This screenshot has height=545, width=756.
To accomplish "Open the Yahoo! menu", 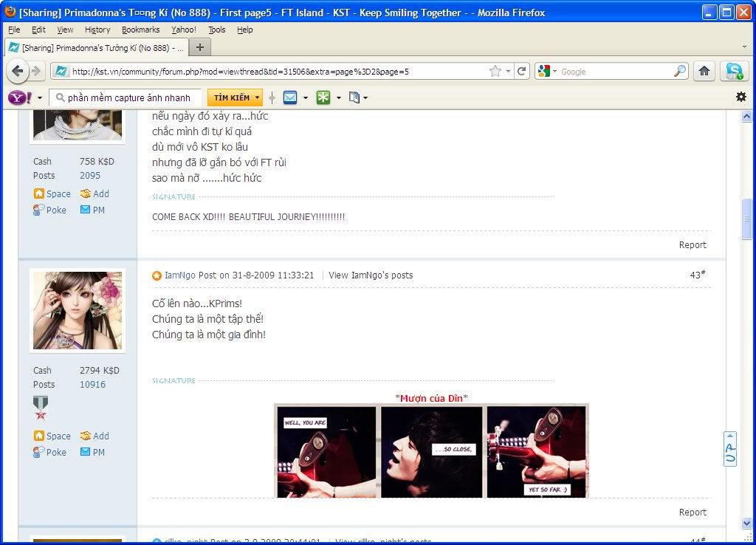I will pos(184,30).
